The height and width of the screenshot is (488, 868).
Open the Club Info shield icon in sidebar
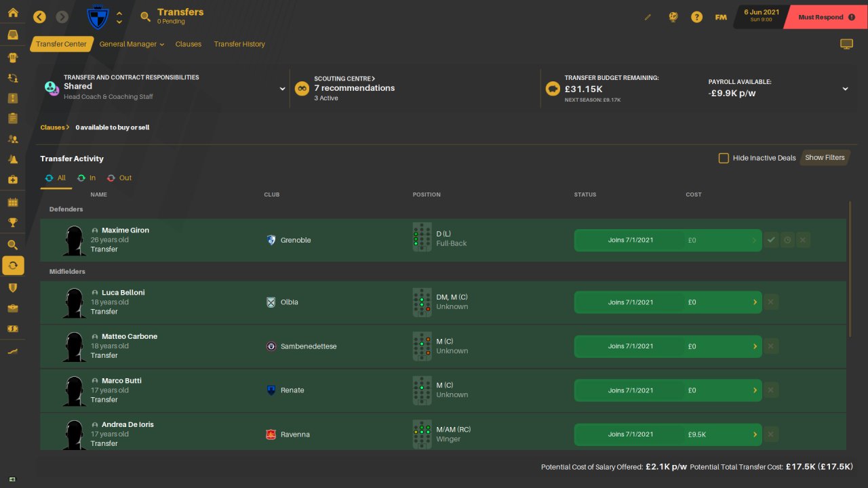click(x=13, y=287)
